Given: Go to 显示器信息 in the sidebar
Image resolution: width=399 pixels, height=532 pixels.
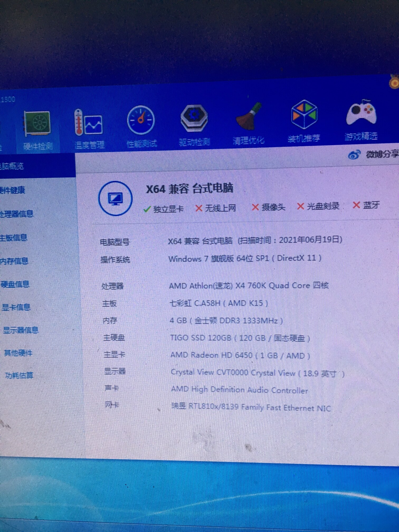Looking at the screenshot, I should click(x=21, y=330).
